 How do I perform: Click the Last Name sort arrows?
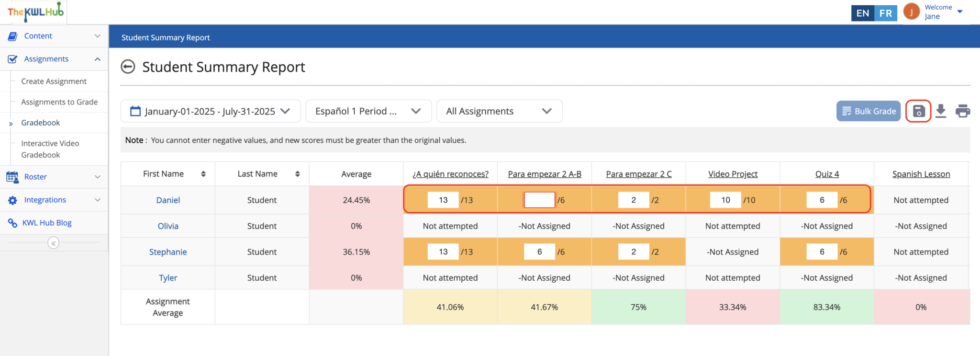[x=297, y=174]
